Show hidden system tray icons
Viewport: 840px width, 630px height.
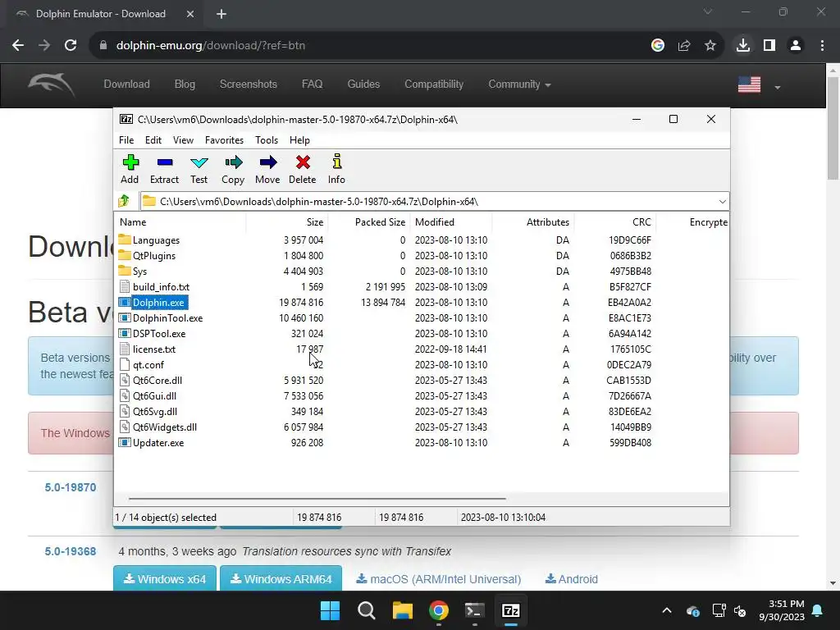pos(666,610)
